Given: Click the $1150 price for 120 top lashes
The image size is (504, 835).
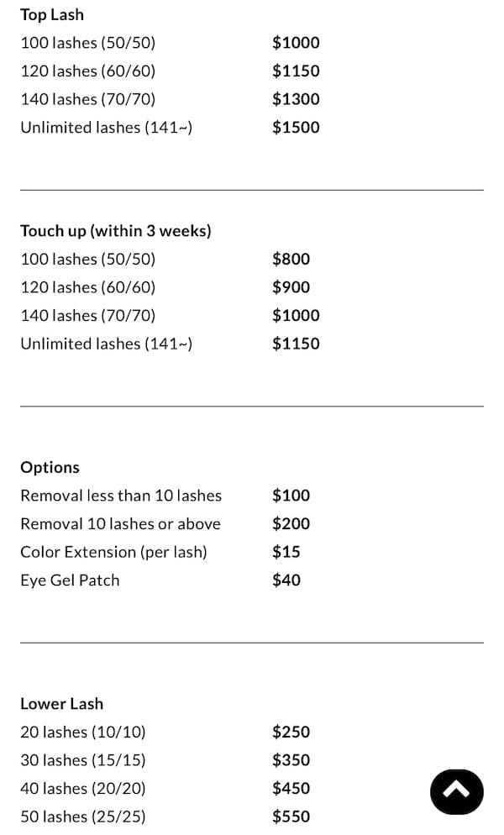Looking at the screenshot, I should [x=296, y=71].
